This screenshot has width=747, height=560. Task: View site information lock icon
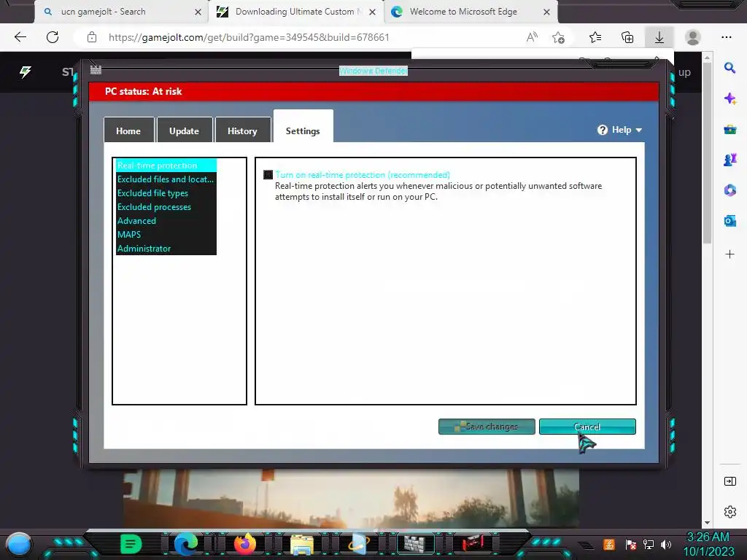pos(92,37)
